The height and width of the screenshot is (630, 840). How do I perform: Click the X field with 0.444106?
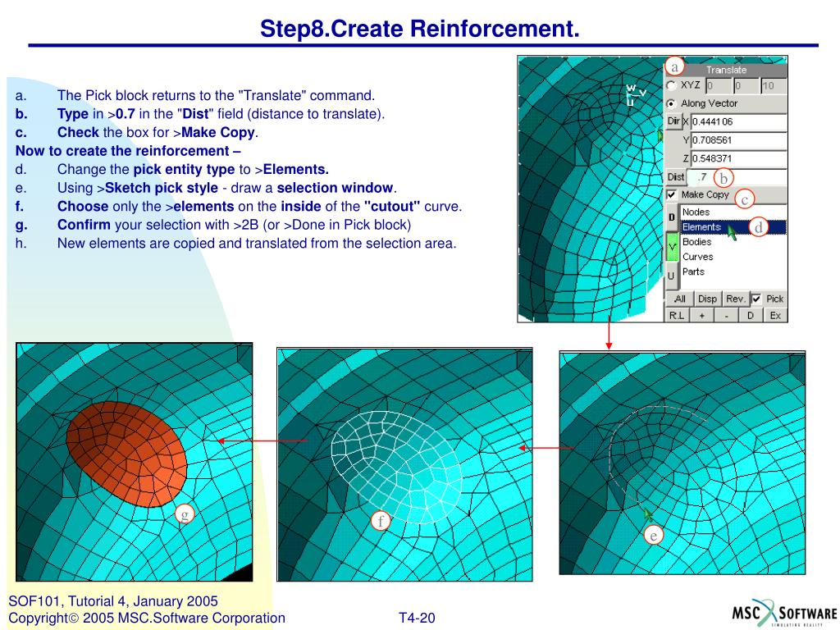click(738, 121)
